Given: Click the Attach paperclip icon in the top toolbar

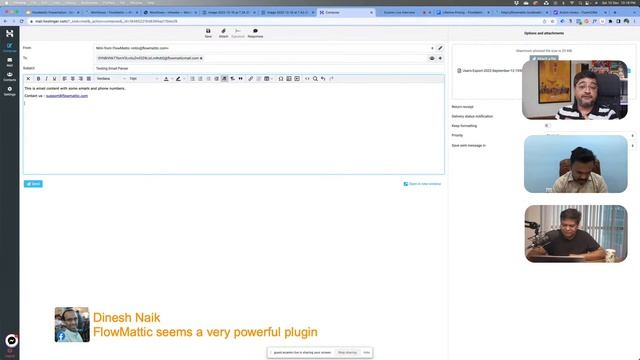Looking at the screenshot, I should click(223, 33).
